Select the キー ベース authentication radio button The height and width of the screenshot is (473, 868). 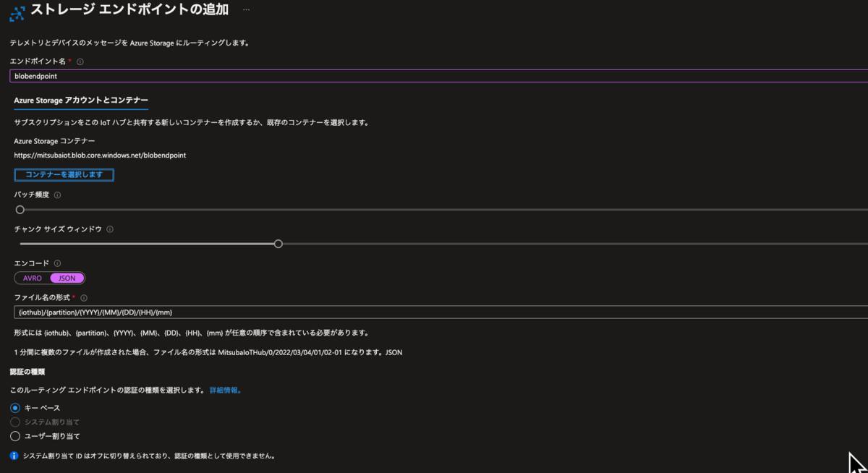15,408
